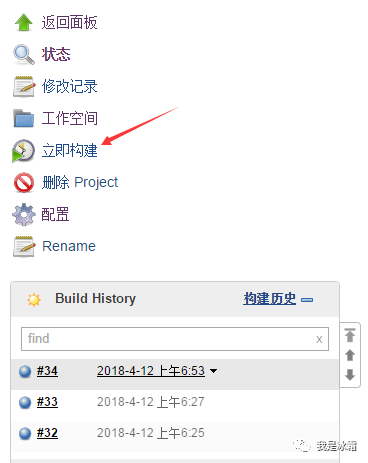Viewport: 368px width, 463px height.
Task: Open the 构建历史 trend link
Action: 269,298
